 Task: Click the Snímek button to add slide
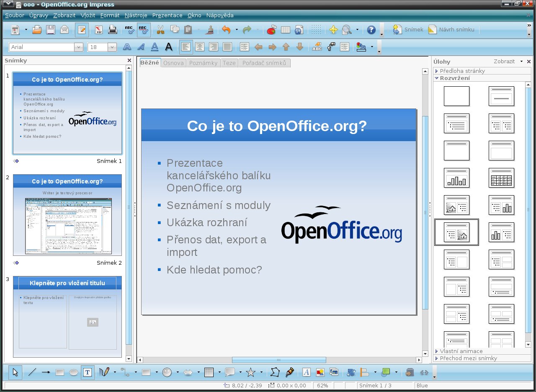(x=408, y=30)
